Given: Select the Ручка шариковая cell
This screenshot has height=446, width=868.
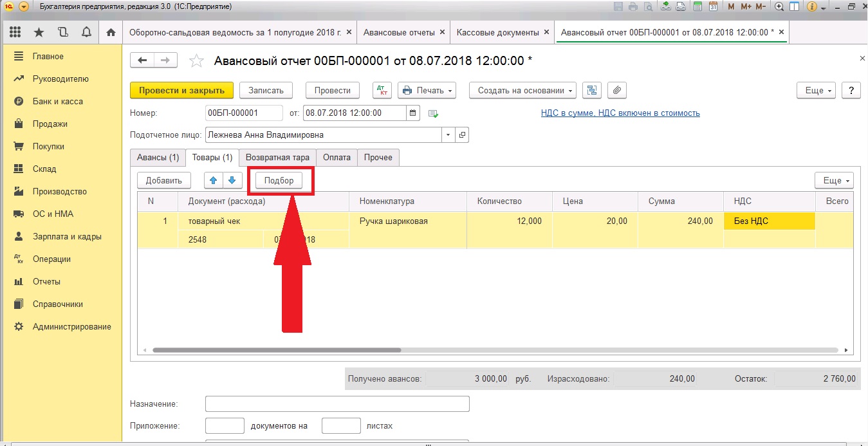Looking at the screenshot, I should (x=408, y=221).
